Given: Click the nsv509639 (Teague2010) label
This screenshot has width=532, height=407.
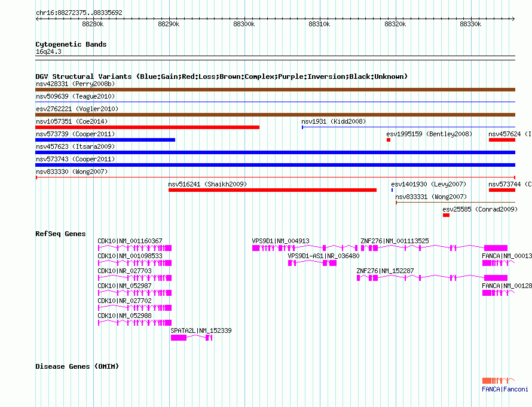Looking at the screenshot, I should click(x=75, y=96).
